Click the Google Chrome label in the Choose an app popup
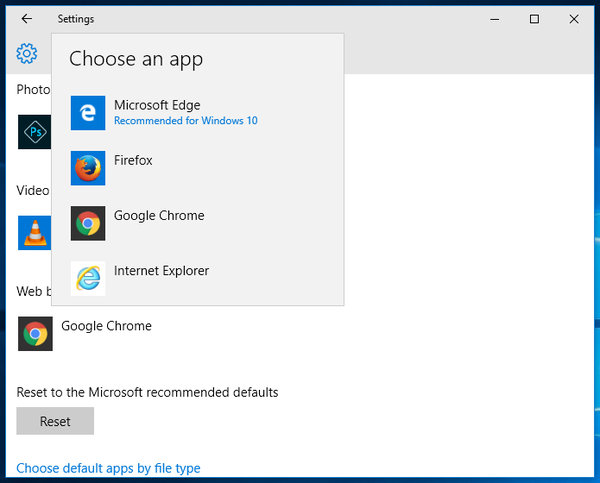600x483 pixels. pos(159,215)
